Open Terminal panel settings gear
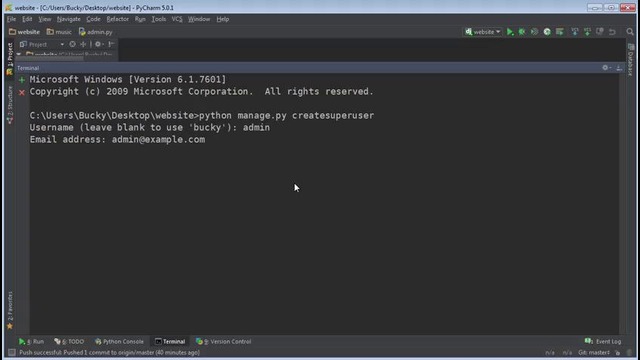 [x=606, y=68]
